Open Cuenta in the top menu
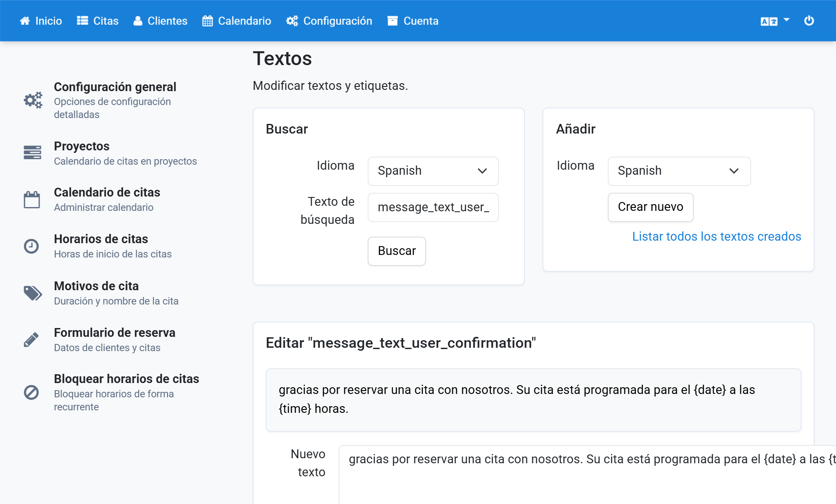836x504 pixels. (x=413, y=21)
